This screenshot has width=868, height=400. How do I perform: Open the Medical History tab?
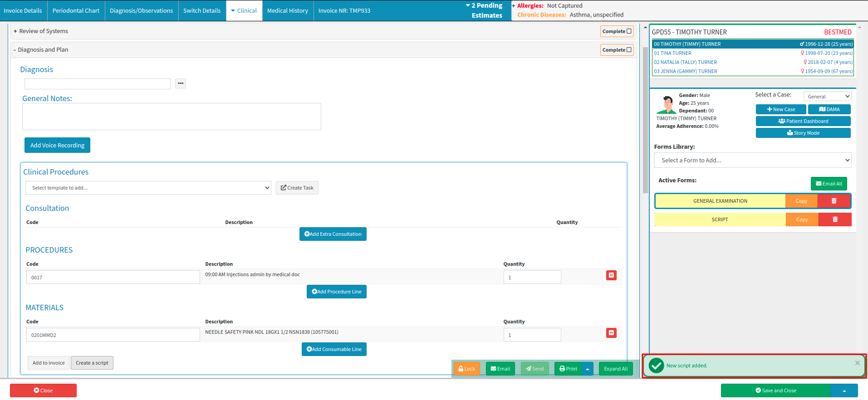pos(287,10)
